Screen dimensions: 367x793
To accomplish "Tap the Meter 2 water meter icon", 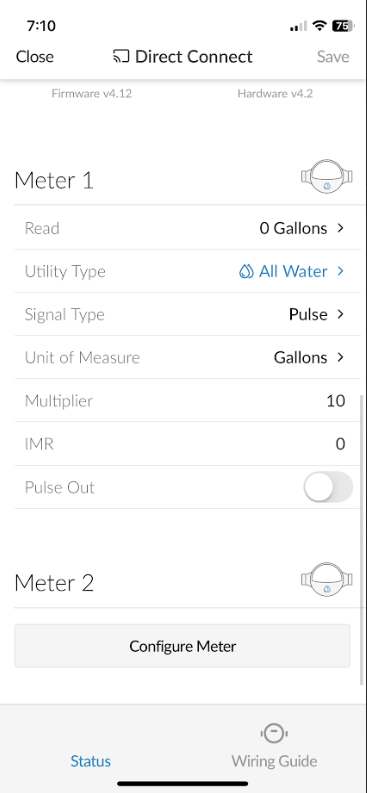I will [x=327, y=578].
